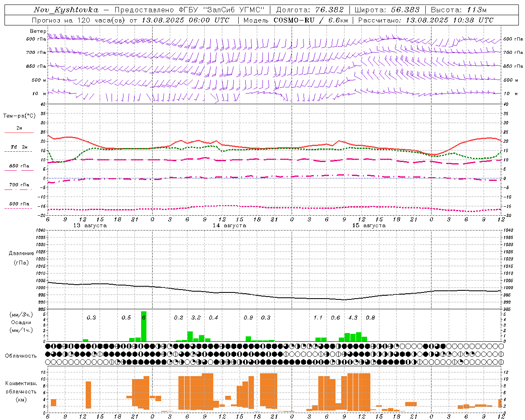525x420 pixels.
Task: Click the Облачность cloud cover label
Action: (x=21, y=356)
